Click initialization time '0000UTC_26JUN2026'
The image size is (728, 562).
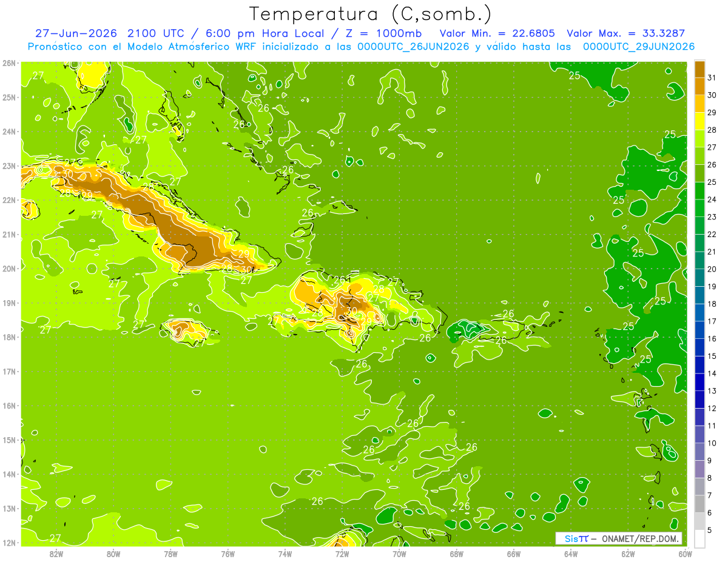(x=413, y=47)
